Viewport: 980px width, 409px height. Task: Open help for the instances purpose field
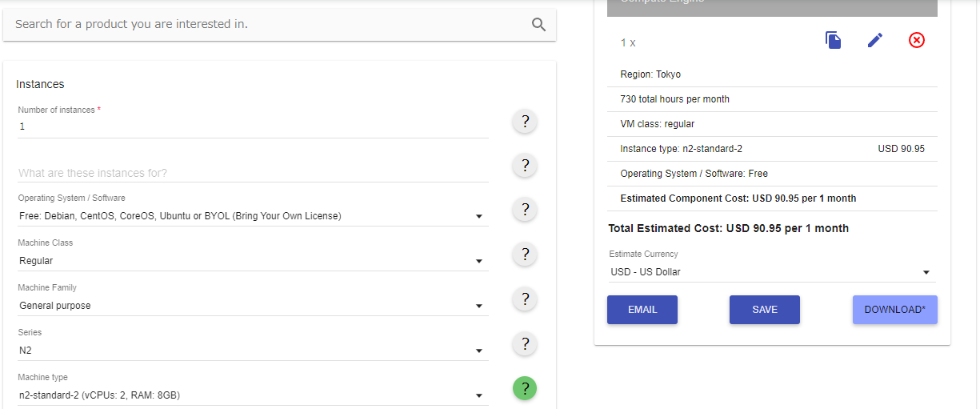525,166
